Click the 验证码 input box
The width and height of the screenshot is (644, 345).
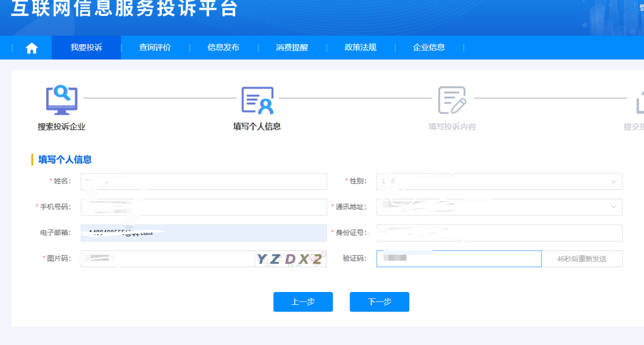point(458,258)
